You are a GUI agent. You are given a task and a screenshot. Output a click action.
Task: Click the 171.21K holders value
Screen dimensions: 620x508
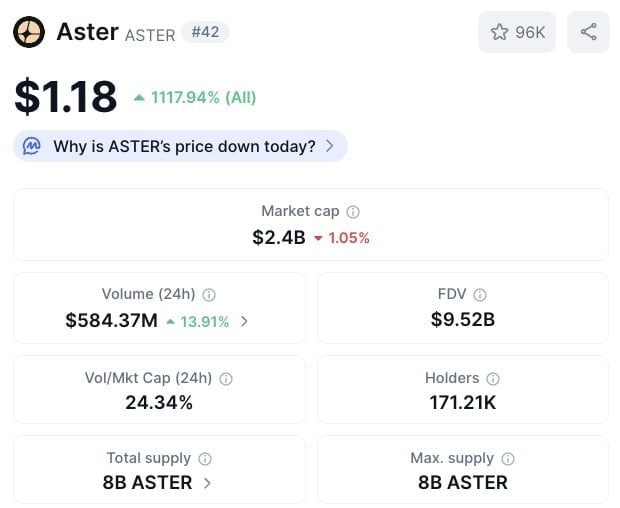click(462, 403)
